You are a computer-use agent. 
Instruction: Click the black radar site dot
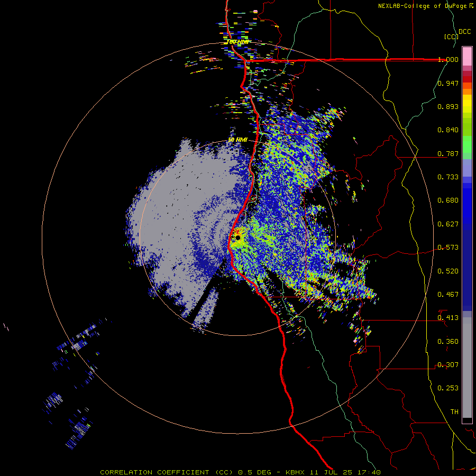tap(237, 237)
